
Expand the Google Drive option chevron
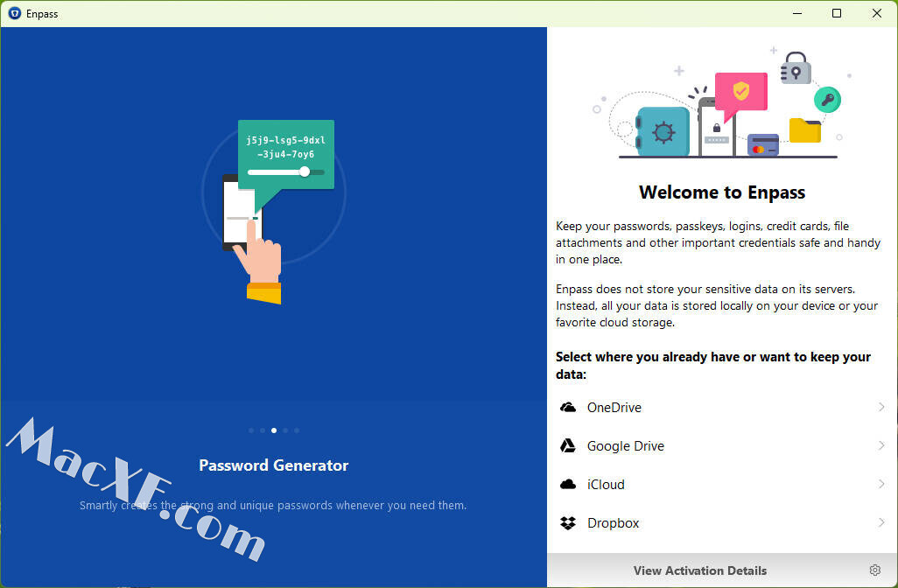pyautogui.click(x=881, y=445)
